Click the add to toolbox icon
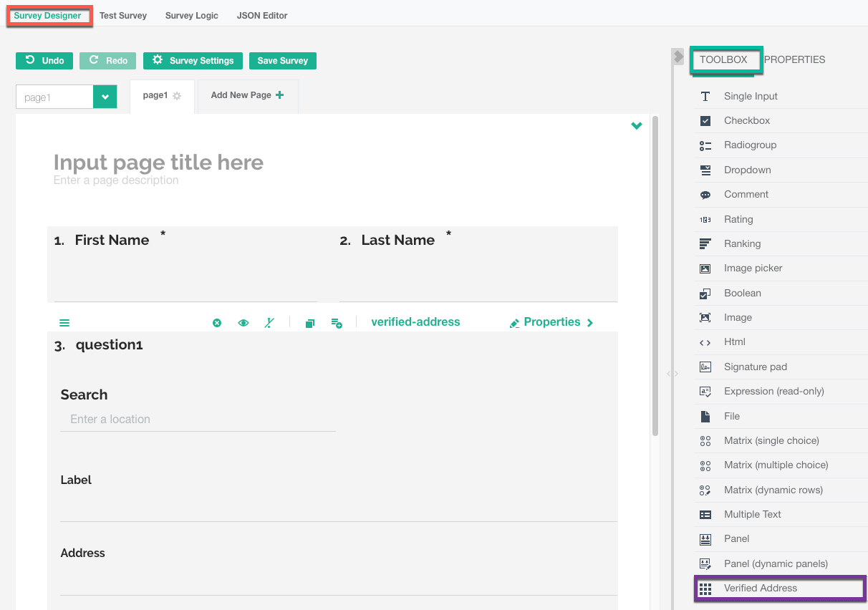The height and width of the screenshot is (610, 868). 337,323
